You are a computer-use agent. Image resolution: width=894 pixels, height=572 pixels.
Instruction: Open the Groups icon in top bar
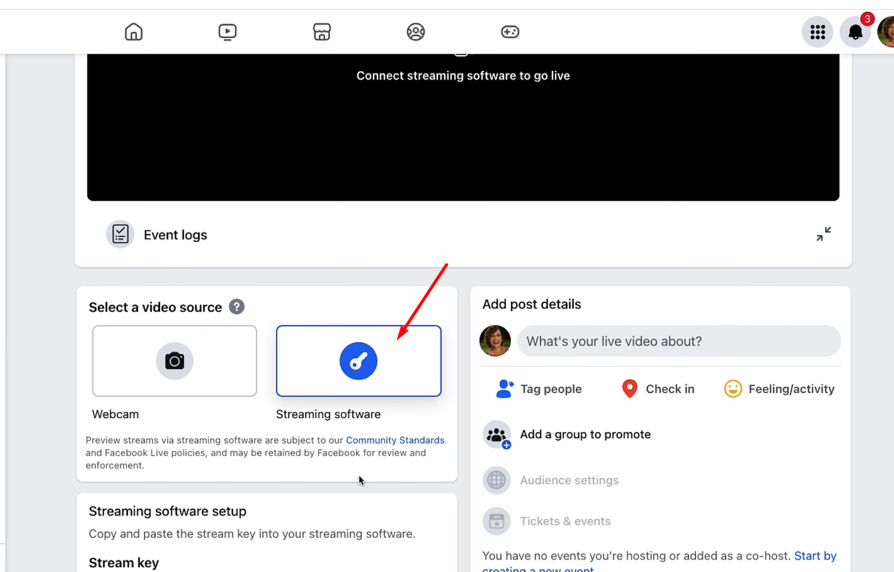tap(416, 32)
